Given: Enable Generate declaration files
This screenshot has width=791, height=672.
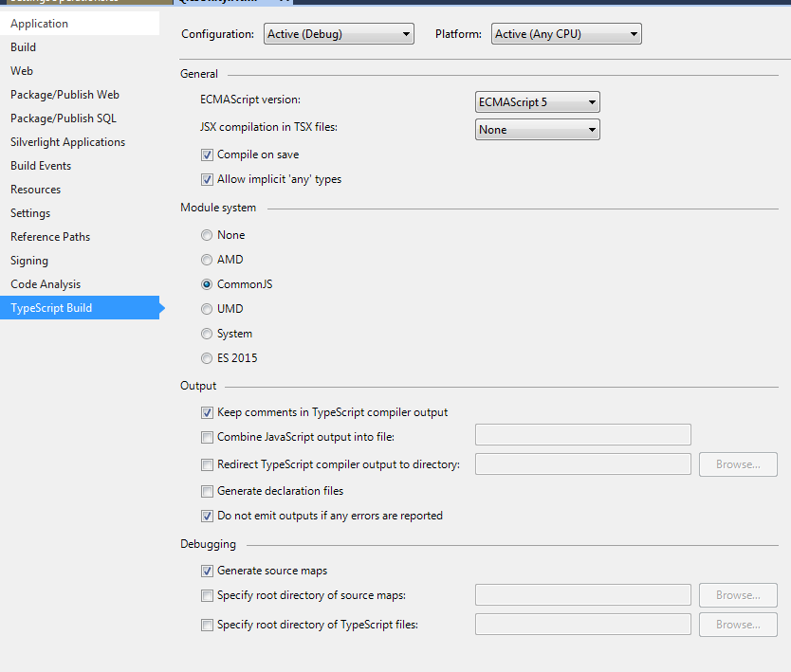Looking at the screenshot, I should coord(207,491).
